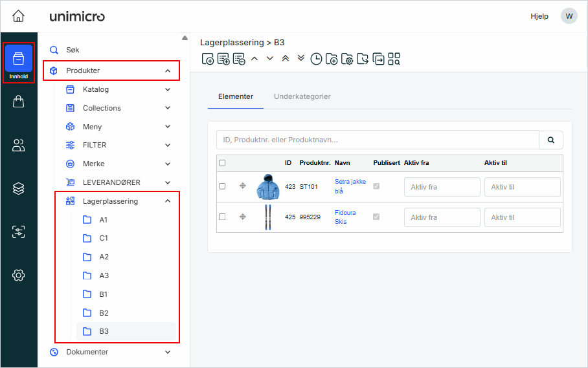Open the users icon in left sidebar
This screenshot has height=368, width=588.
[x=19, y=146]
